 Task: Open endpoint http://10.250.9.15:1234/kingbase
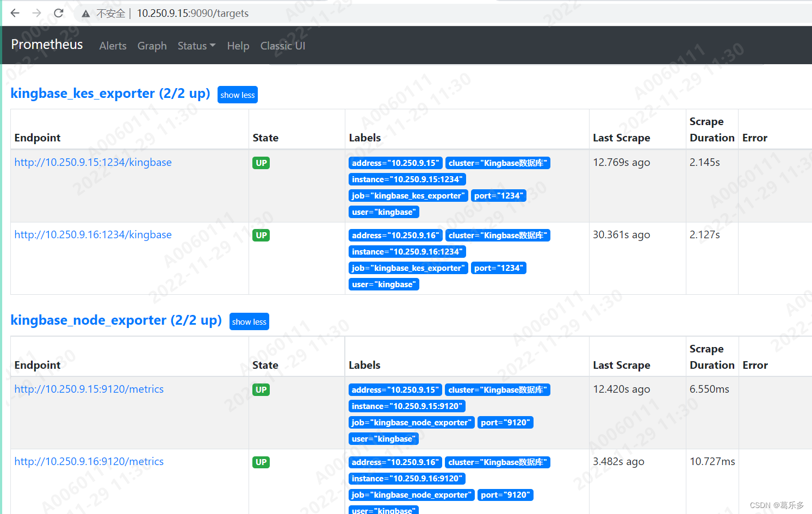(x=93, y=162)
